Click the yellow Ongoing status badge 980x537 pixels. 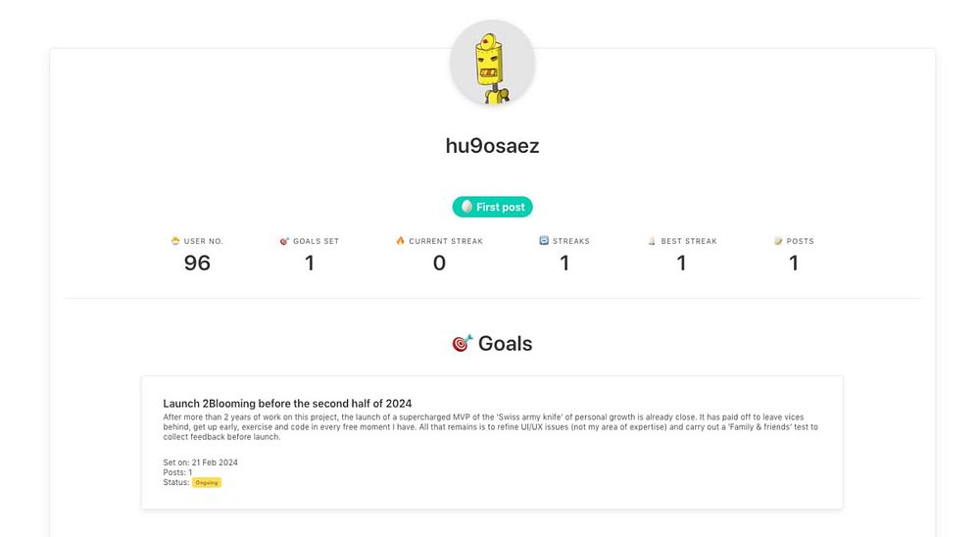[207, 482]
